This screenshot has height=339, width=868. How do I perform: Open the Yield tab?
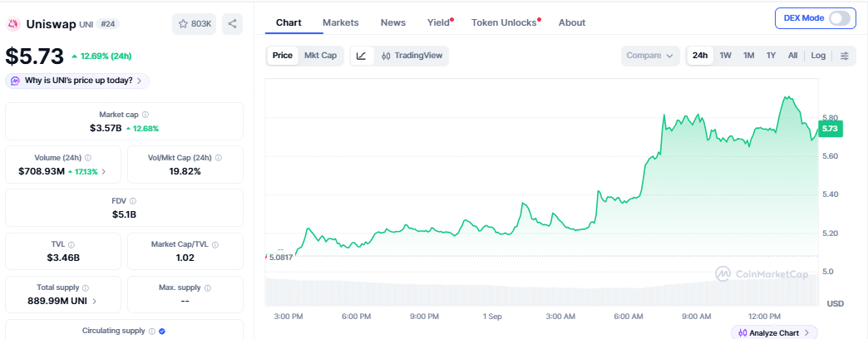[439, 22]
